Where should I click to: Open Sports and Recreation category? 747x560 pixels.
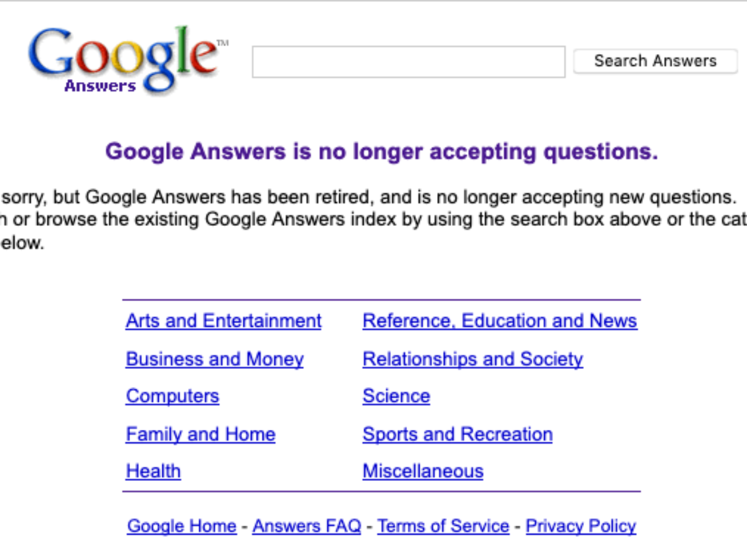coord(458,434)
